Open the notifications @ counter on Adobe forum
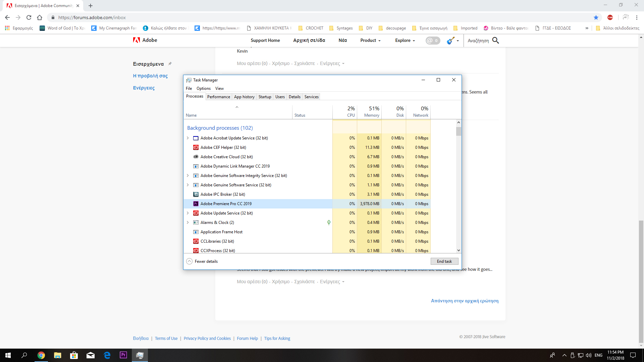 pyautogui.click(x=433, y=41)
